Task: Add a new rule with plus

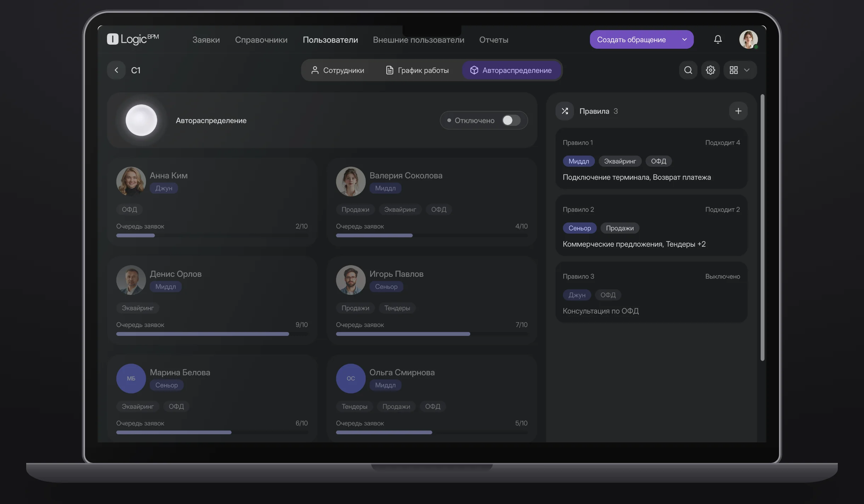Action: click(x=738, y=111)
